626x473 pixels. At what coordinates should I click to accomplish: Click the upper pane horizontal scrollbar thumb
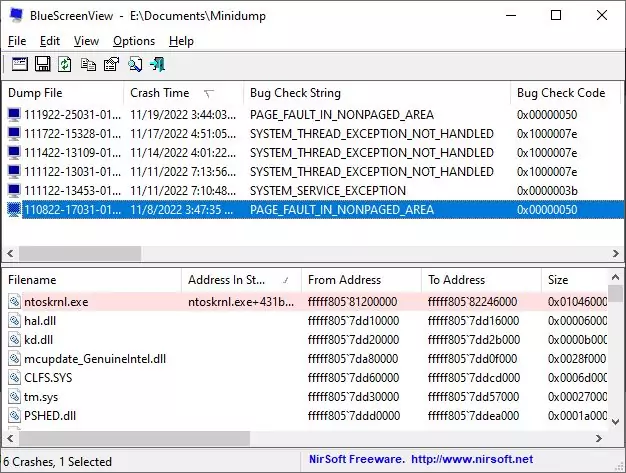coord(80,253)
